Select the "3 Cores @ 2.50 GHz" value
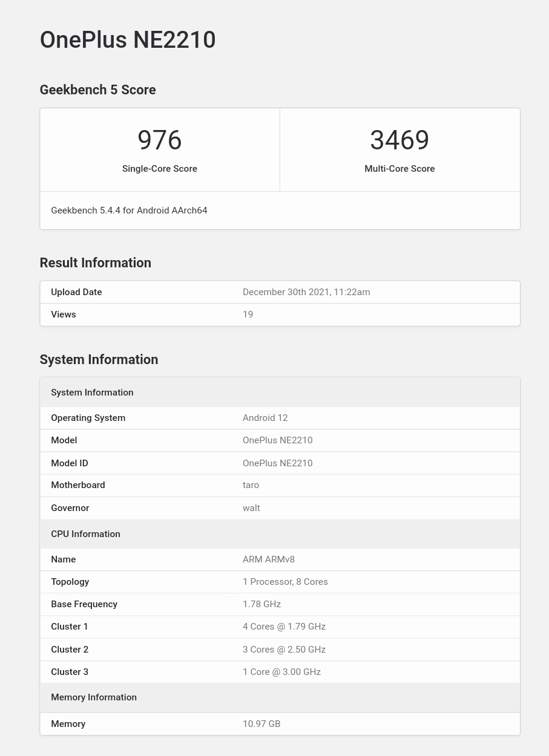This screenshot has width=549, height=756. [284, 650]
